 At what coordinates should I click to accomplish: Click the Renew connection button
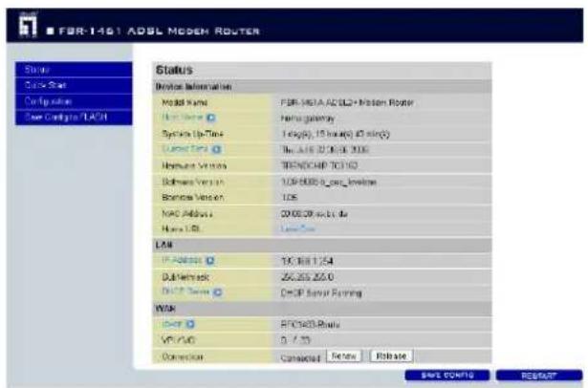coord(344,356)
